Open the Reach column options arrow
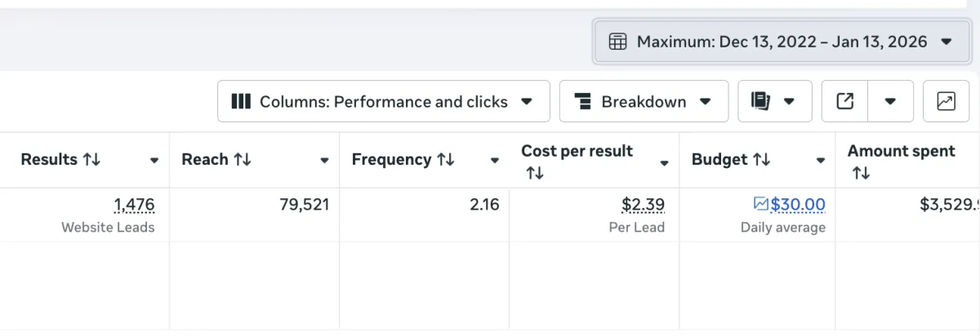 tap(324, 161)
